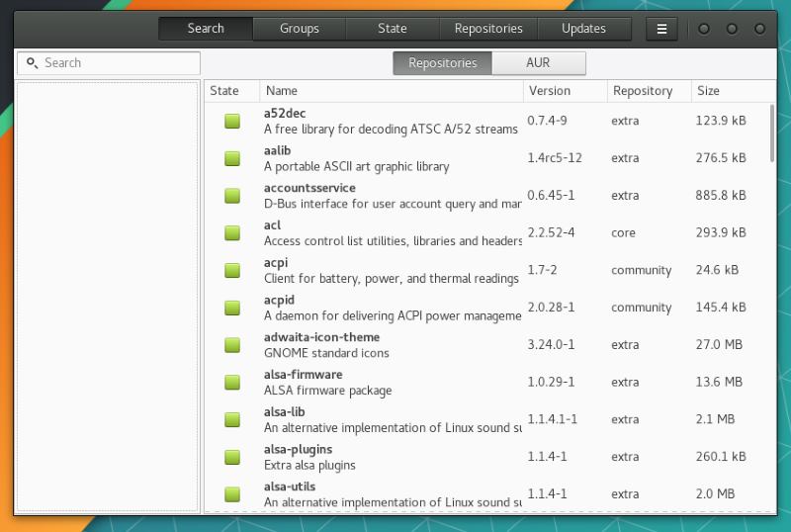Select alsa-lib package name
Viewport: 791px width, 532px height.
tap(284, 412)
